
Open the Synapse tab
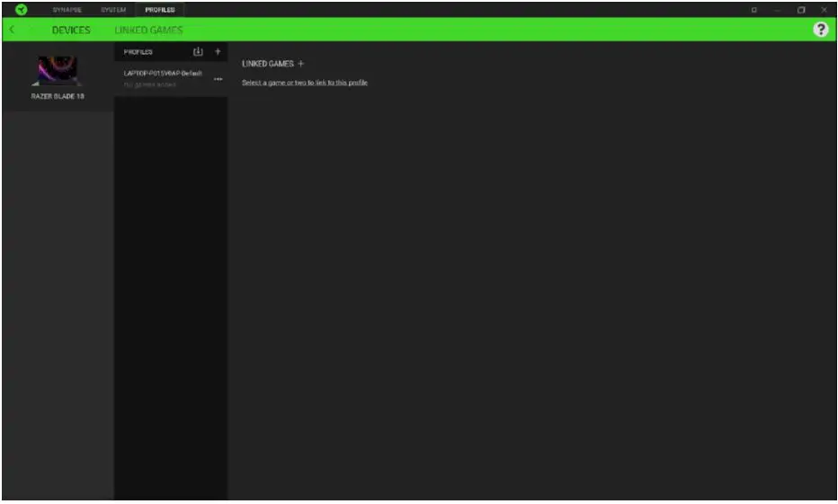[x=67, y=10]
